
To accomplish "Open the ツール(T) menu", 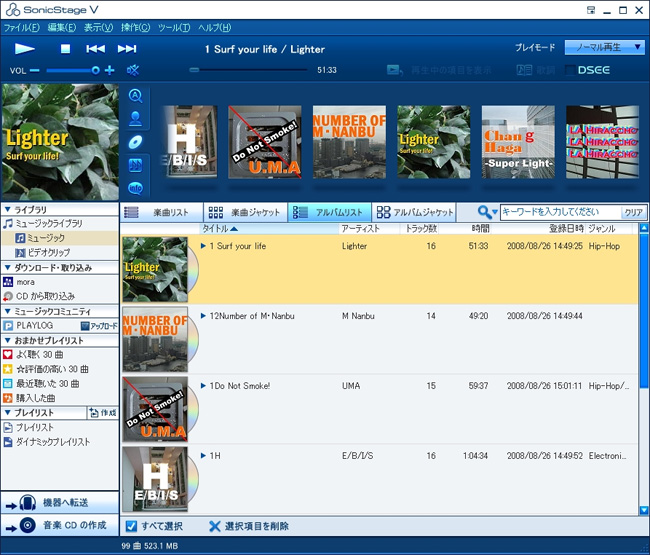I will pyautogui.click(x=173, y=27).
